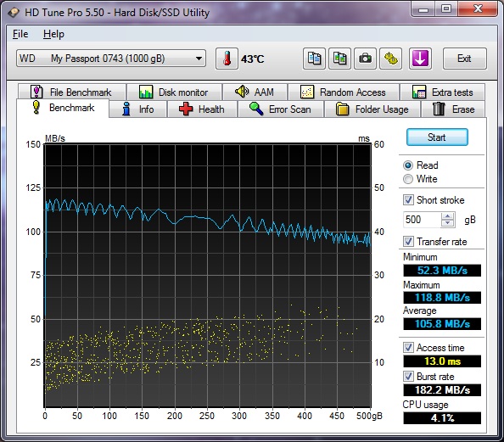Click the copy screenshot to clipboard icon
504x442 pixels.
coord(339,59)
